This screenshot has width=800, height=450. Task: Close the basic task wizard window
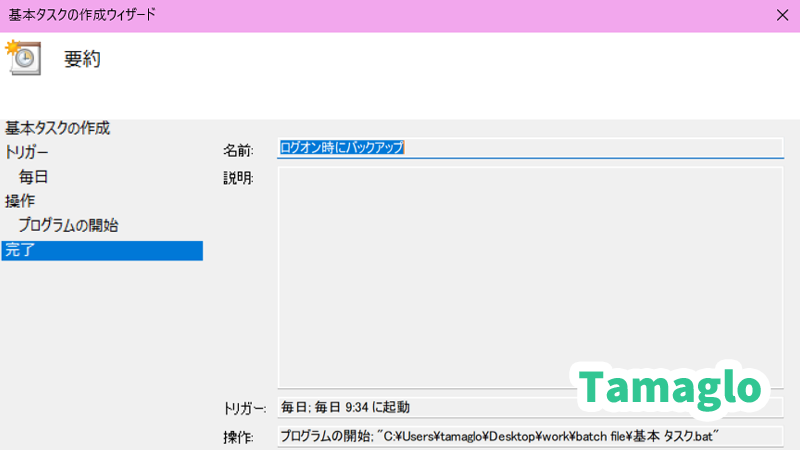(x=780, y=15)
